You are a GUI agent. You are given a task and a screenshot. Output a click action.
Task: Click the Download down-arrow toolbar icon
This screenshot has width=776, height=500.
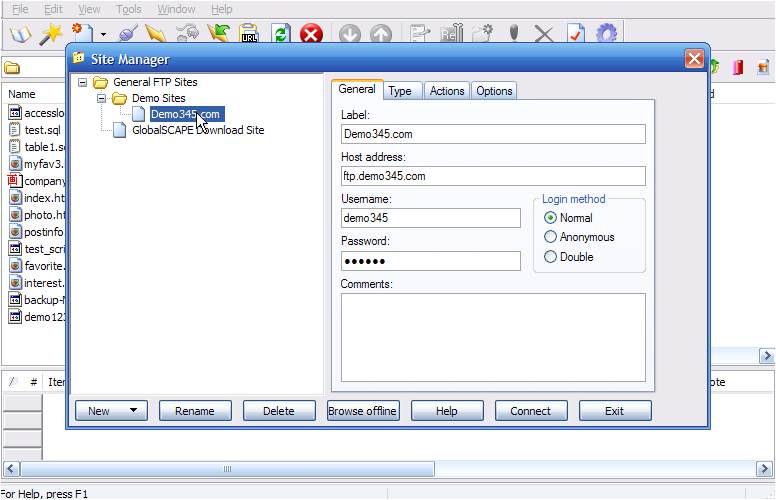point(350,35)
